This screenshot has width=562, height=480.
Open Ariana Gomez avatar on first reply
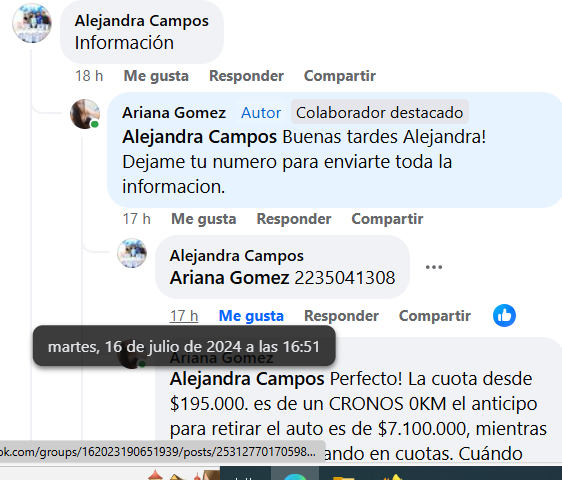[x=85, y=114]
